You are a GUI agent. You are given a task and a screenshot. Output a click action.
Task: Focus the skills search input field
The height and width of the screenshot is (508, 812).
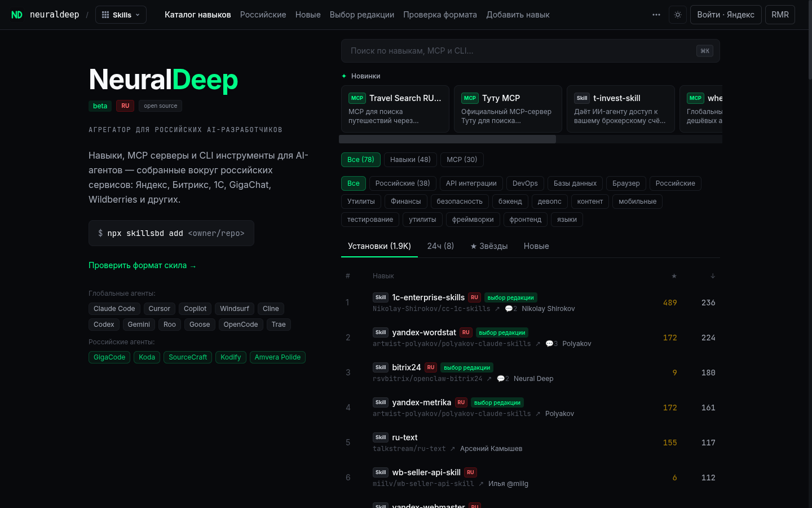point(531,51)
